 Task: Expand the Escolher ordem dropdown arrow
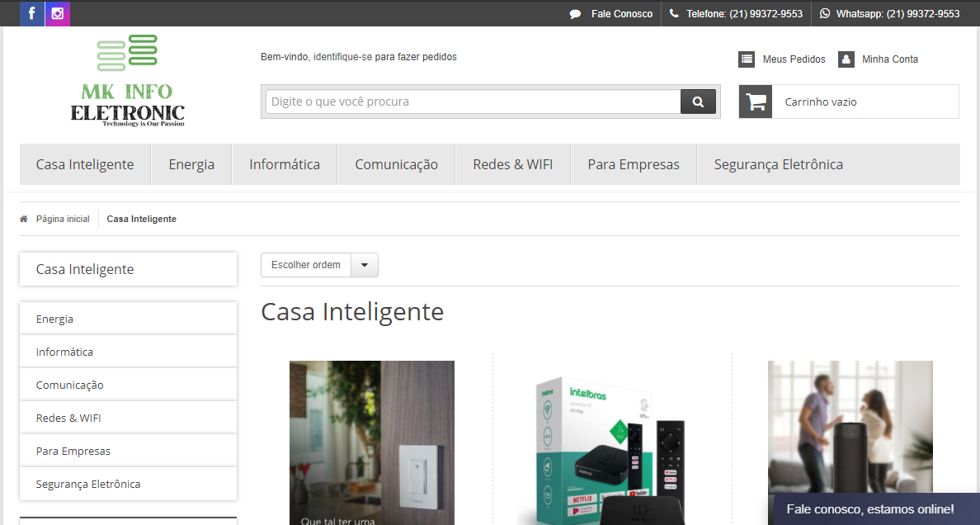[365, 265]
